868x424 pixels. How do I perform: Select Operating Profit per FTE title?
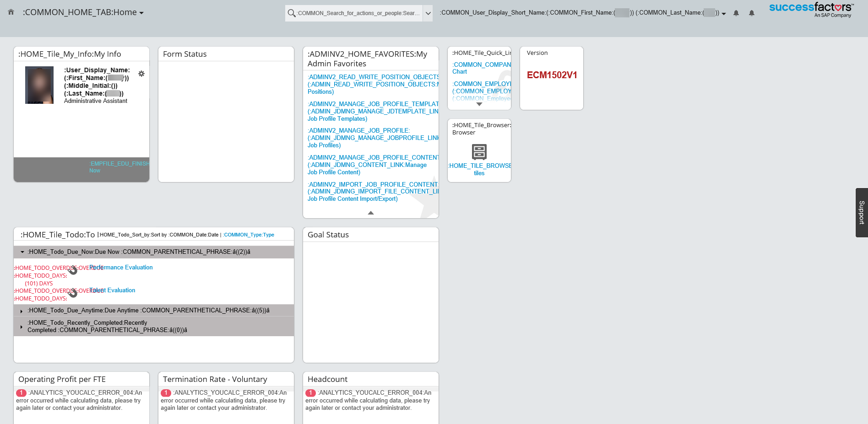coord(62,379)
